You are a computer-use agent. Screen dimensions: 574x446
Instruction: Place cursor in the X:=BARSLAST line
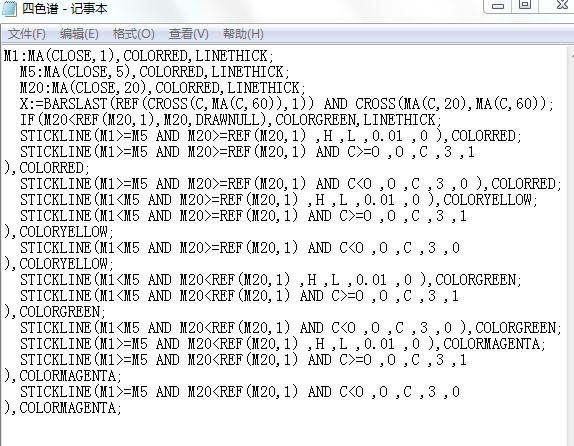click(287, 104)
